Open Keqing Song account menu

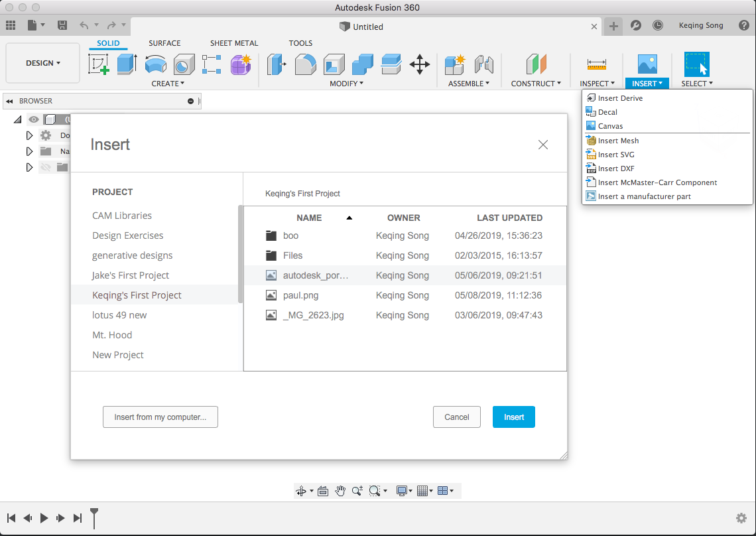[700, 26]
